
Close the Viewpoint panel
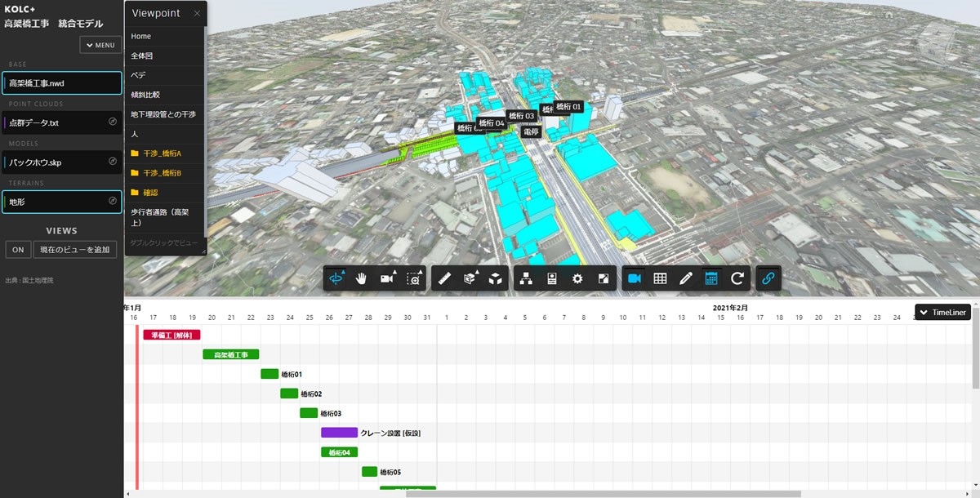coord(197,14)
